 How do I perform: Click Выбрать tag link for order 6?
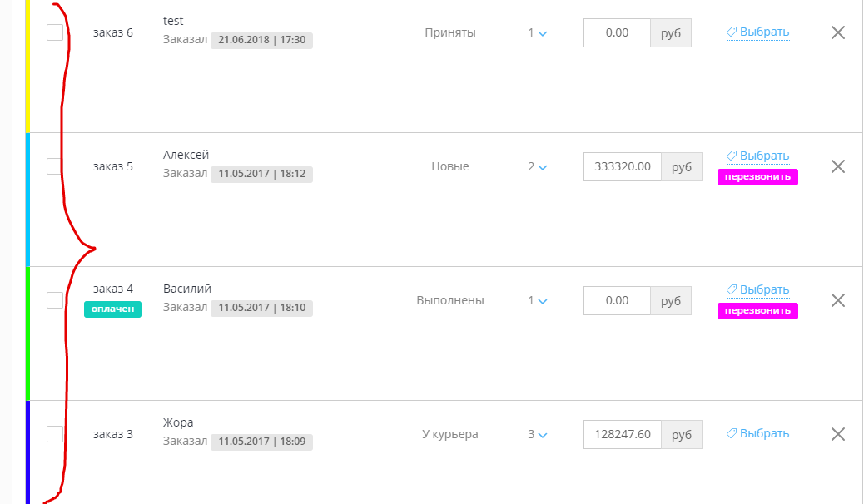tap(757, 32)
